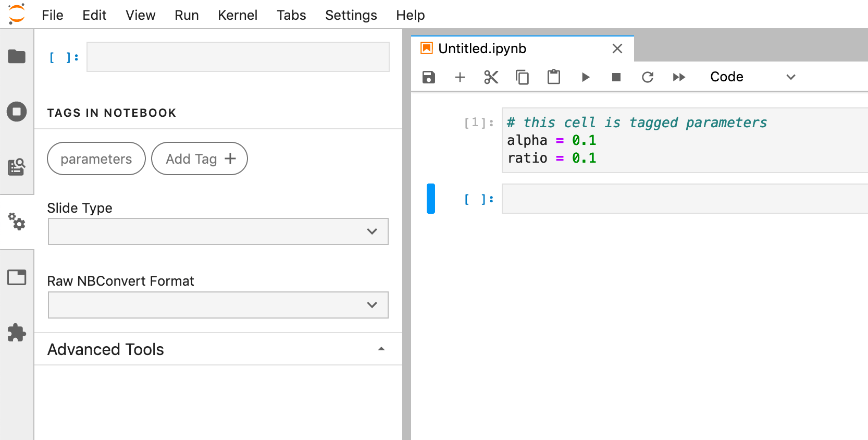Restart the kernel using circular arrow

[648, 77]
